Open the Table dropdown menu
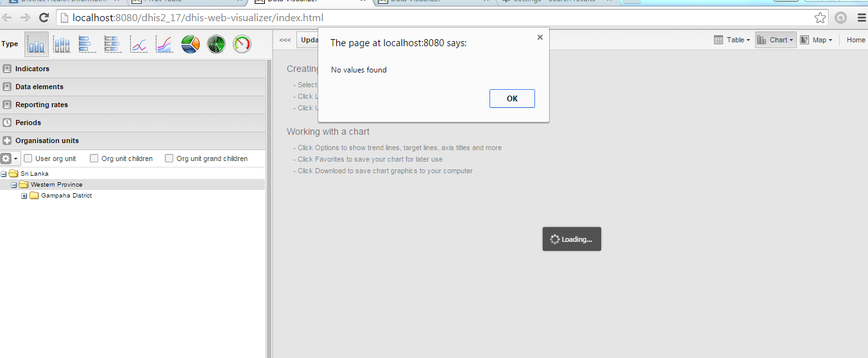The image size is (868, 358). pyautogui.click(x=732, y=40)
